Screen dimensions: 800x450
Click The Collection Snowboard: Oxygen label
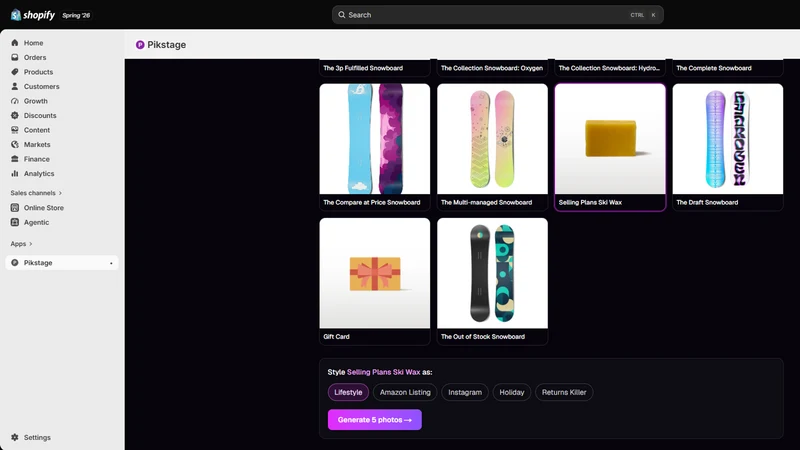coord(492,68)
